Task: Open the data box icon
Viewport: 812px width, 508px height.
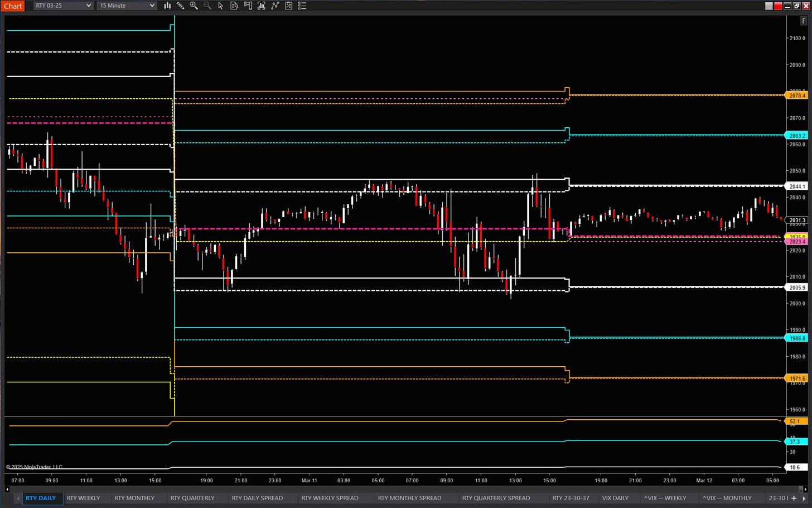Action: click(234, 6)
